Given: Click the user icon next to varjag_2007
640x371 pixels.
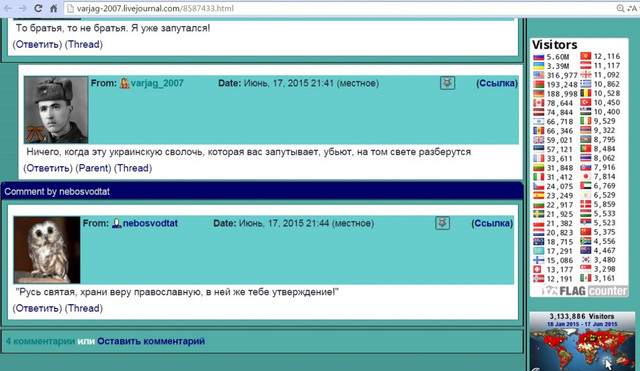Looking at the screenshot, I should pos(124,83).
